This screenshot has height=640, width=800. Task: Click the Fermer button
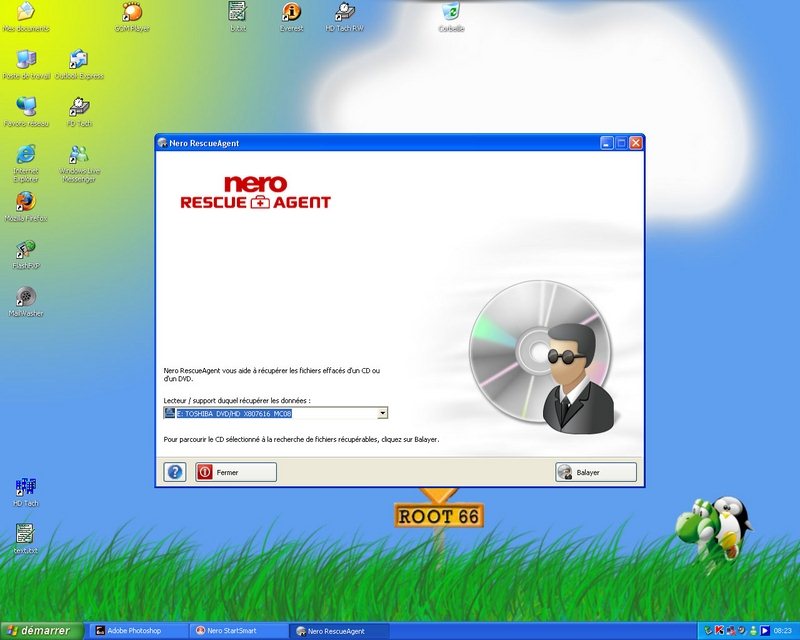[x=236, y=472]
